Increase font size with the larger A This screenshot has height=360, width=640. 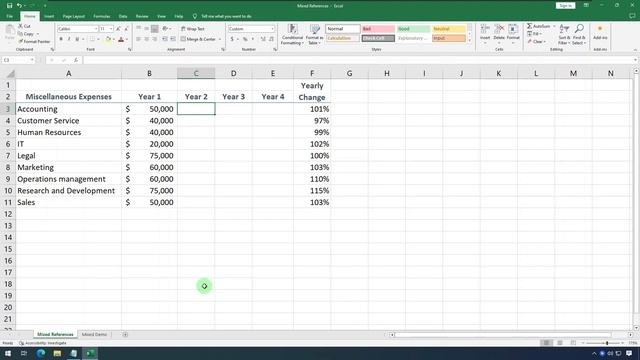click(118, 29)
